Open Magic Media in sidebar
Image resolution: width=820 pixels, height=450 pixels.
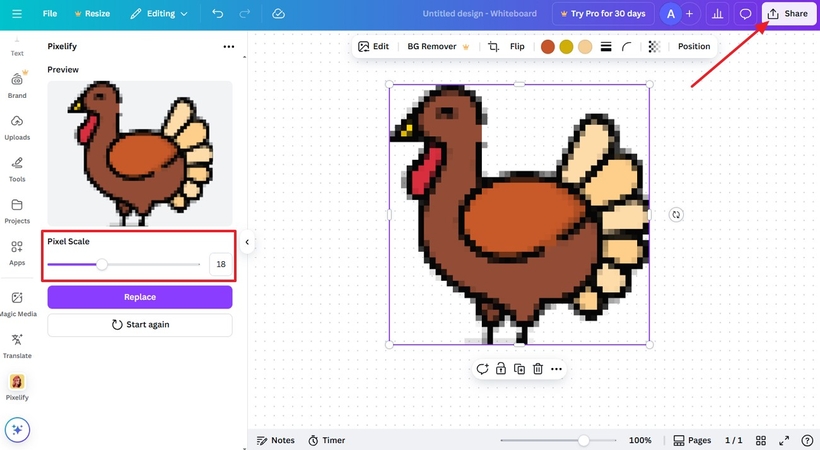coord(17,304)
